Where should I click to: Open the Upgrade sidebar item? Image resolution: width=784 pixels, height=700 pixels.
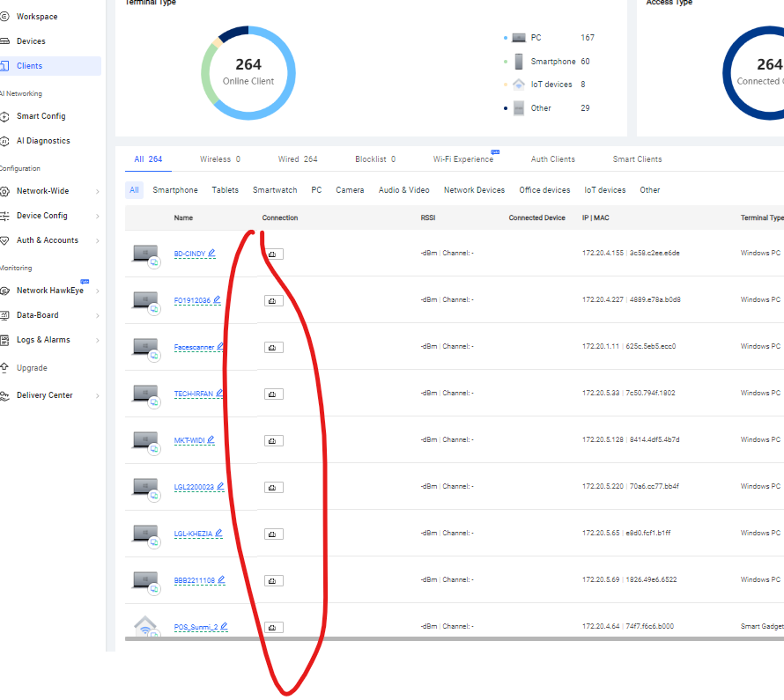(32, 368)
